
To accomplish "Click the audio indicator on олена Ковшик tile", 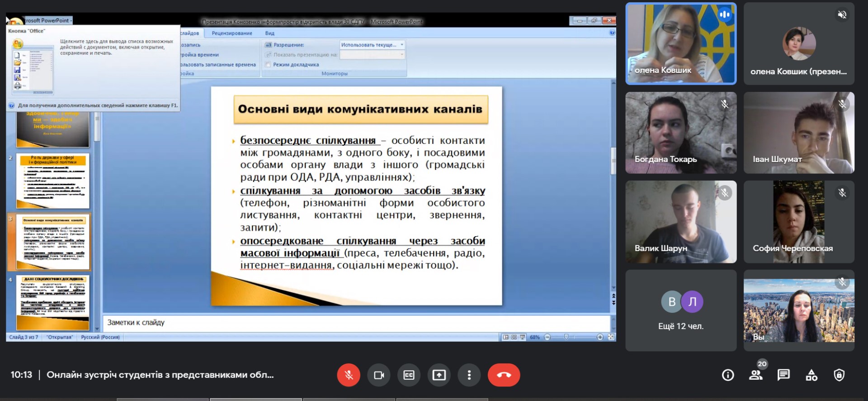I will (725, 14).
